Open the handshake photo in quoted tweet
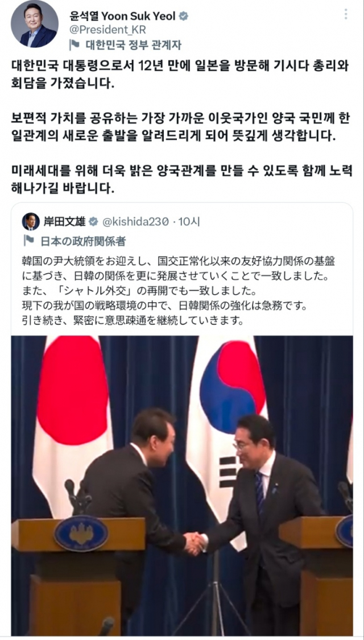This screenshot has width=364, height=640. click(x=182, y=485)
